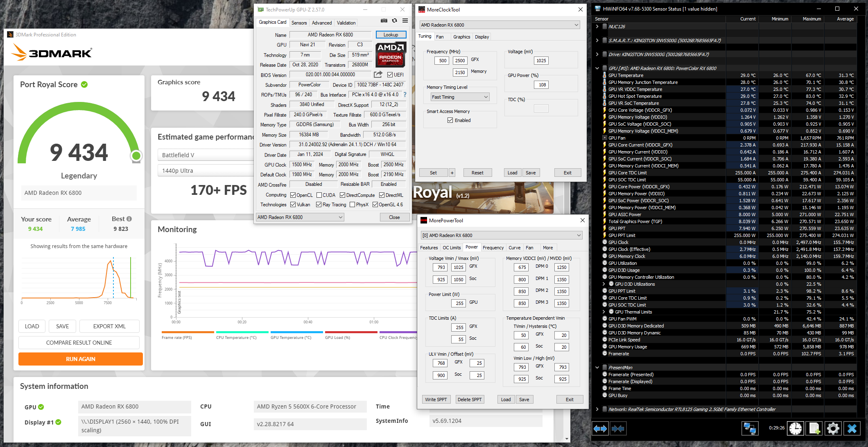868x447 pixels.
Task: Open HWiNFO settings gear icon
Action: coord(833,428)
